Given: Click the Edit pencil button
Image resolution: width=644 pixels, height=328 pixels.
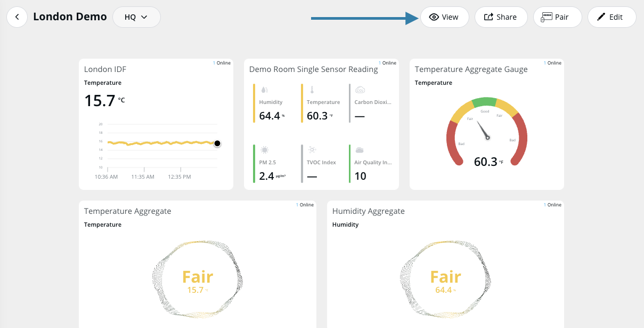Looking at the screenshot, I should (611, 17).
